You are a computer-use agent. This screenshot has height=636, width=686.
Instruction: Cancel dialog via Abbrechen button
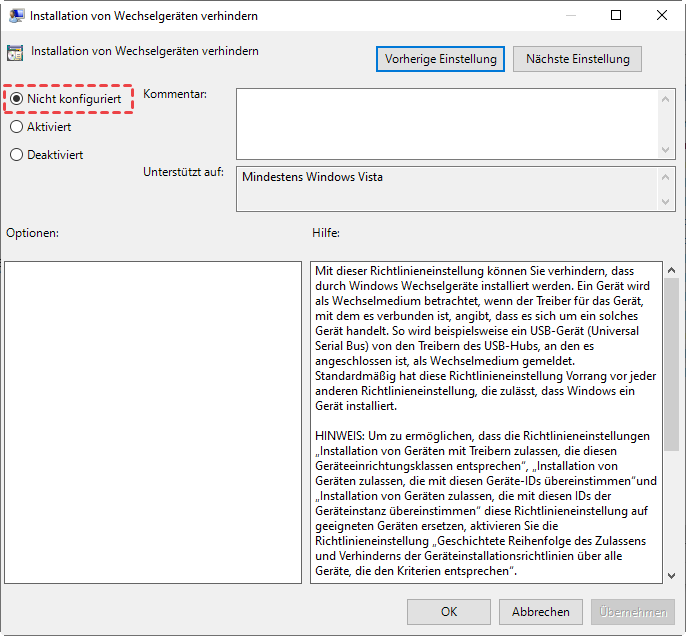click(541, 612)
